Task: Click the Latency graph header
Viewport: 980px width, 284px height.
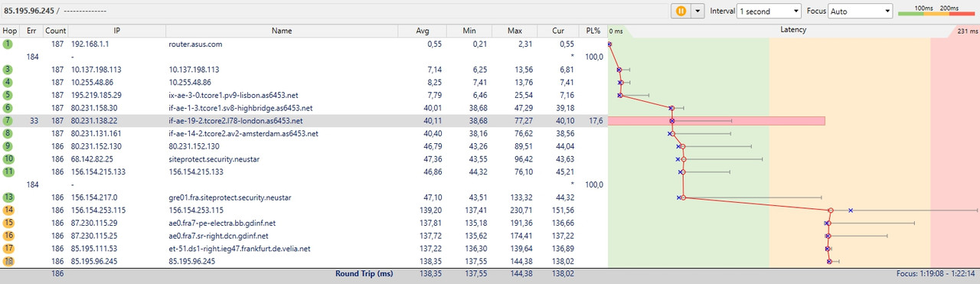Action: point(792,30)
